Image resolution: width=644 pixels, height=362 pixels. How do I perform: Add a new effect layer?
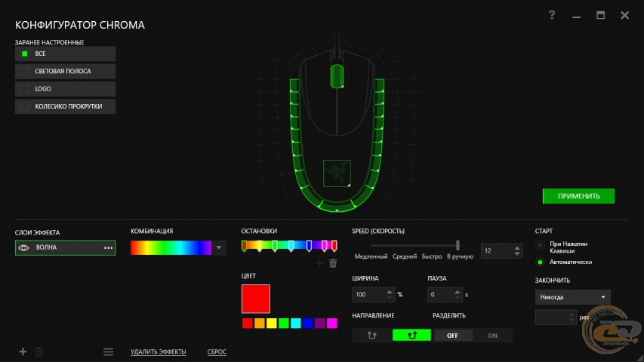click(23, 351)
